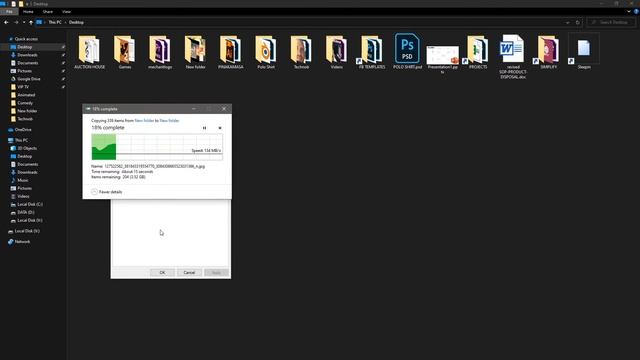640x360 pixels.
Task: Open Desktop under This PC
Action: (x=24, y=156)
